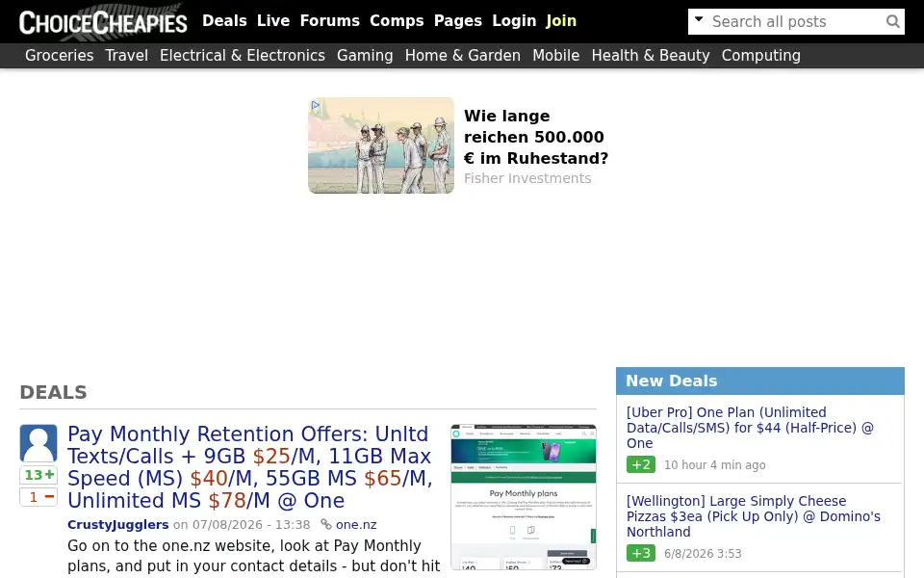This screenshot has height=578, width=924.
Task: Open the Wellington Large Simply Cheese Pizzas deal
Action: (x=753, y=516)
